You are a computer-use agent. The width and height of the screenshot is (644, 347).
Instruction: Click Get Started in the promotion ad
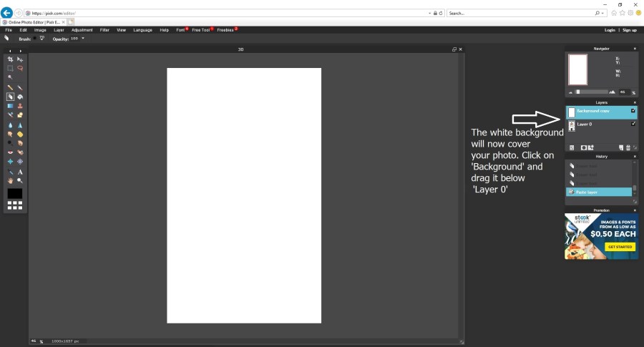coord(620,247)
